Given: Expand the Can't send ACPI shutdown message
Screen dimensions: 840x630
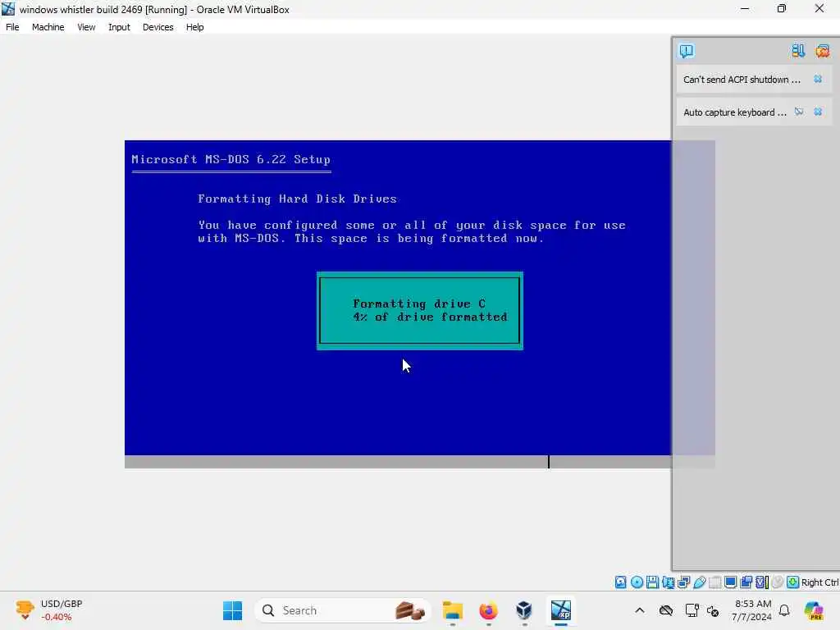Looking at the screenshot, I should click(742, 80).
